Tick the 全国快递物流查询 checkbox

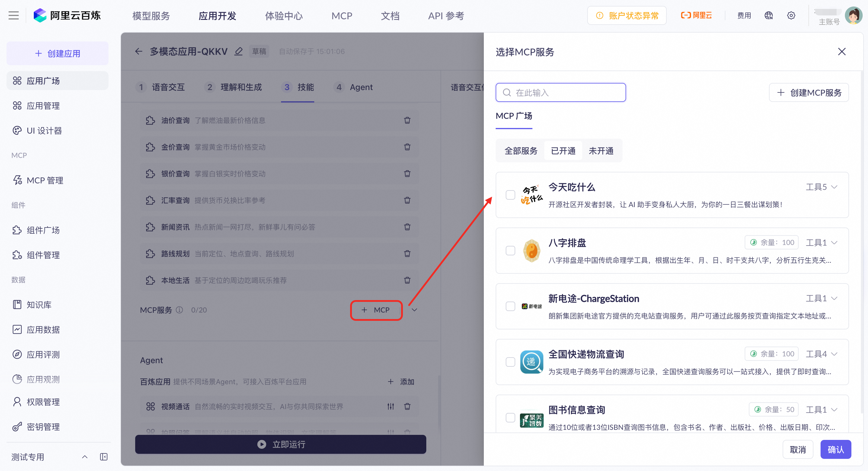[x=510, y=362]
